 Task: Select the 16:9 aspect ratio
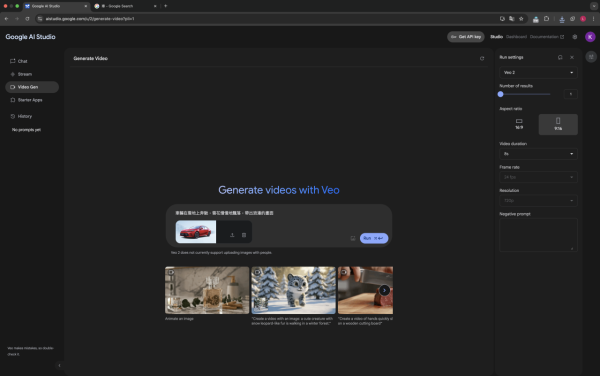(519, 124)
